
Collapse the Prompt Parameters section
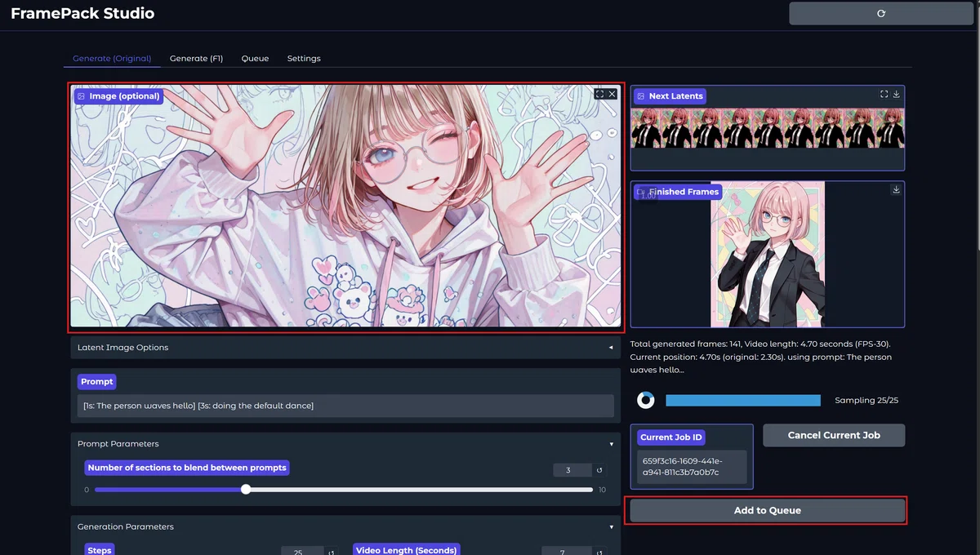345,444
